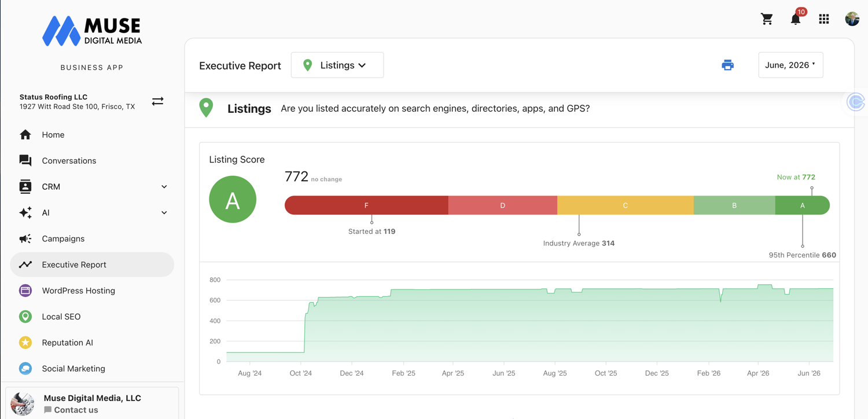Open Campaigns in sidebar
Image resolution: width=868 pixels, height=419 pixels.
[x=92, y=238]
